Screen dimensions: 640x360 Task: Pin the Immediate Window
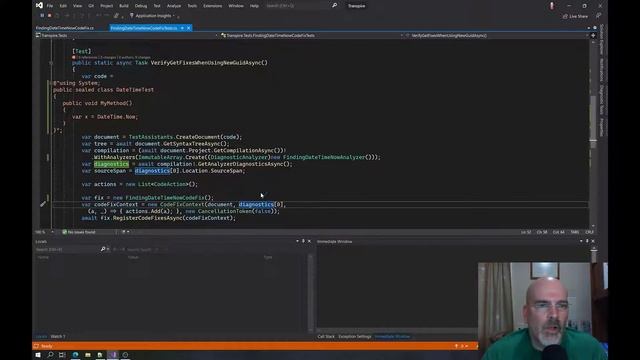pos(587,241)
